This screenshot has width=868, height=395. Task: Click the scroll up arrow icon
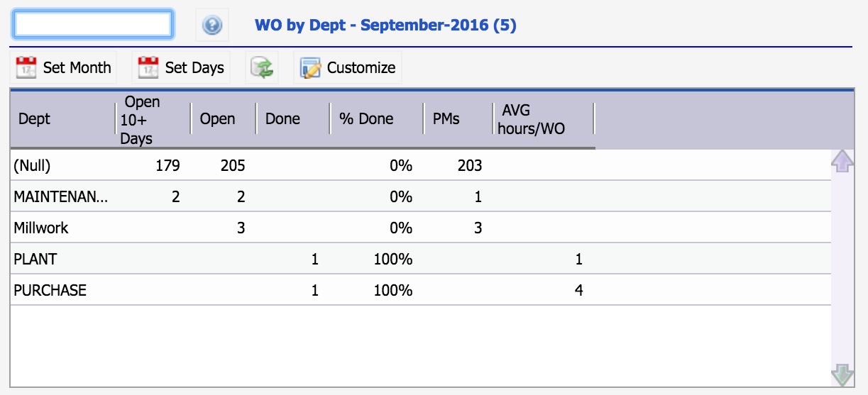(x=842, y=162)
